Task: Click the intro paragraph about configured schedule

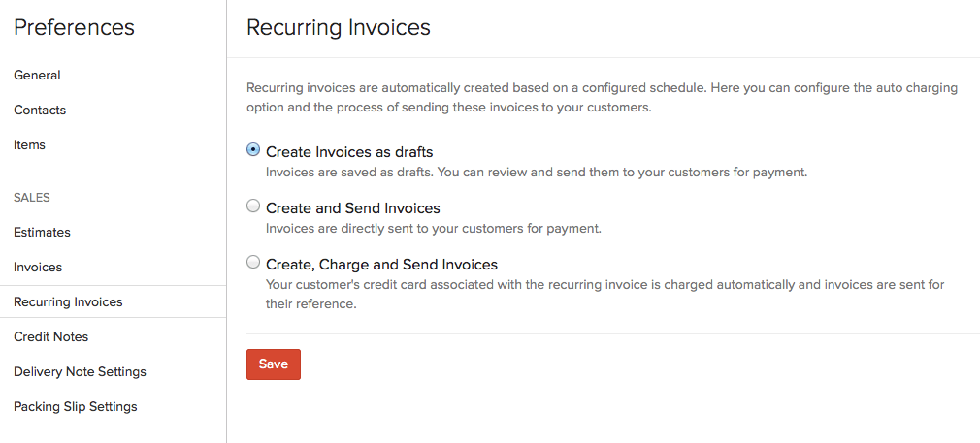Action: (x=602, y=97)
